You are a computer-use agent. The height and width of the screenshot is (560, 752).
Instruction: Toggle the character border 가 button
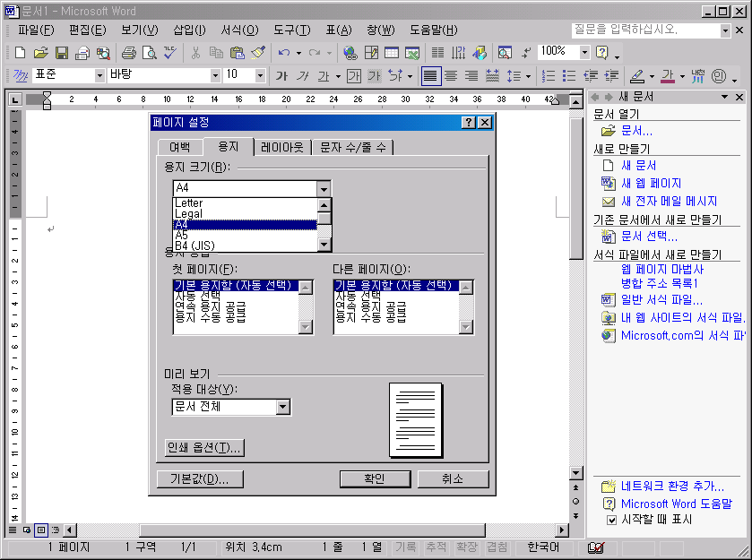(x=354, y=76)
